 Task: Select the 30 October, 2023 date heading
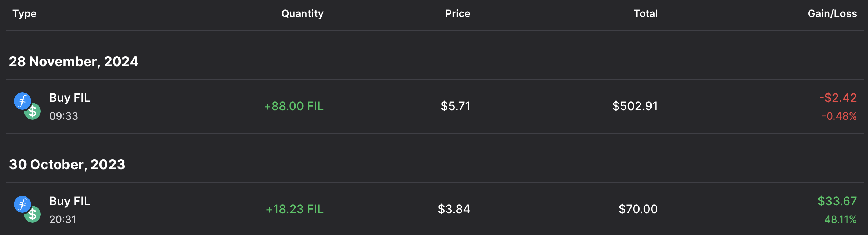[67, 164]
